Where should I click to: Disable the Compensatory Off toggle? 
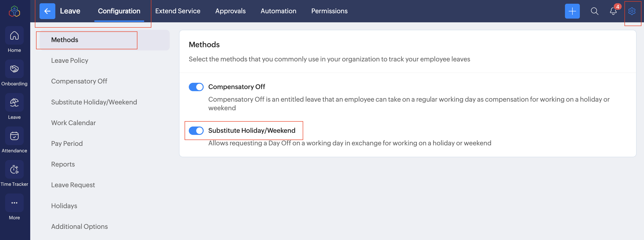196,87
